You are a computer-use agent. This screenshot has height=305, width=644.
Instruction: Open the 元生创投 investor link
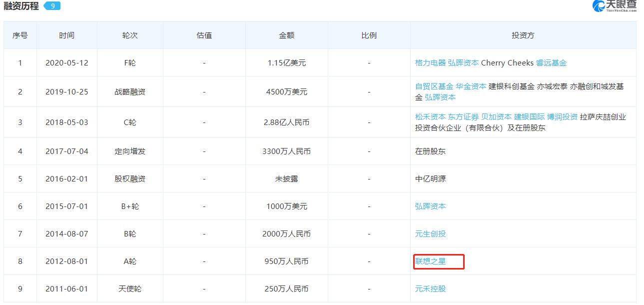pos(430,233)
